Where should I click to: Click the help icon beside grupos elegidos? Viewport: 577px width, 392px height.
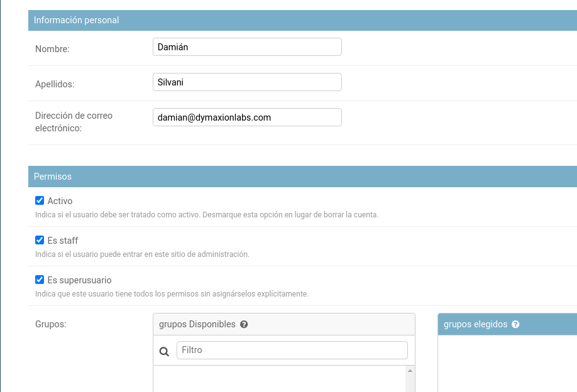[x=515, y=324]
